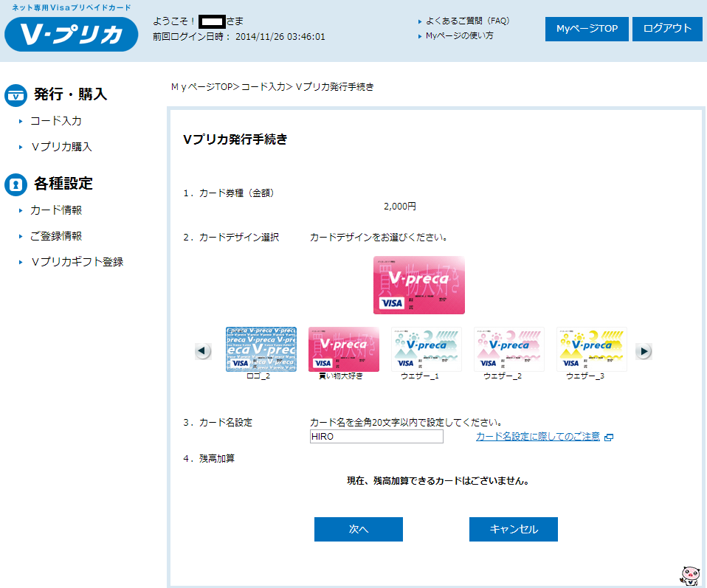
Task: Click コード入力 in the breadcrumb
Action: click(263, 86)
